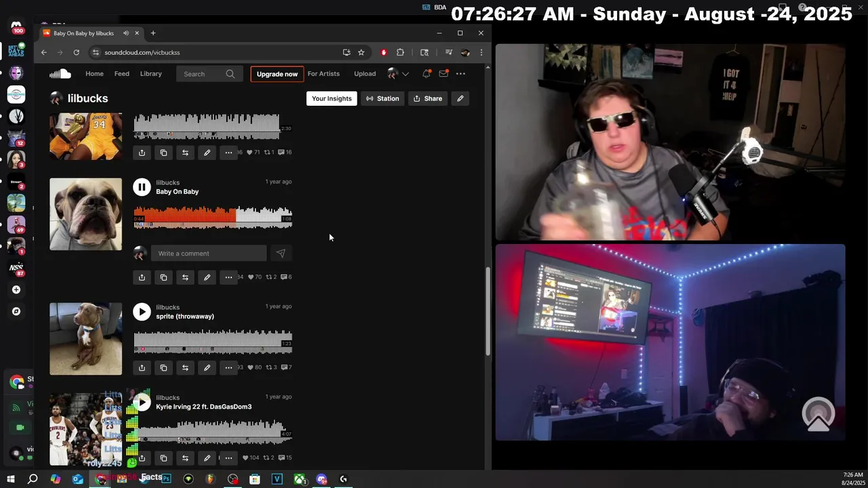Like Baby On Baby via 70 heart
Viewport: 868px width, 488px height.
(x=254, y=277)
